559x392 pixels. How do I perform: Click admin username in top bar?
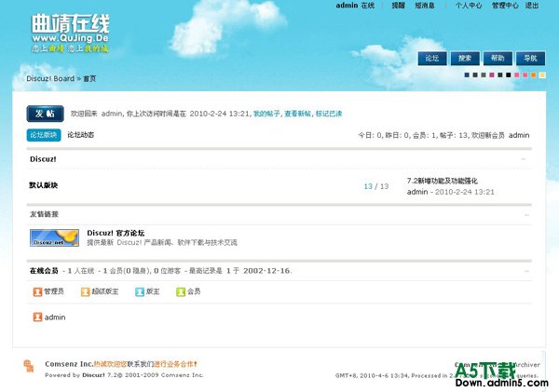(347, 6)
